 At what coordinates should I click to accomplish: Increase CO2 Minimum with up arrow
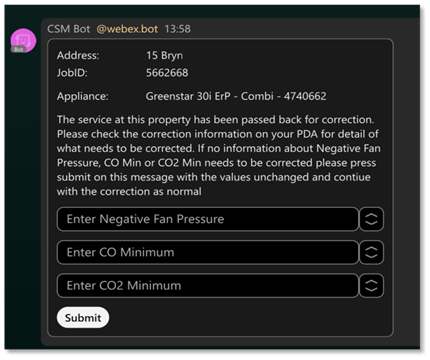(371, 282)
